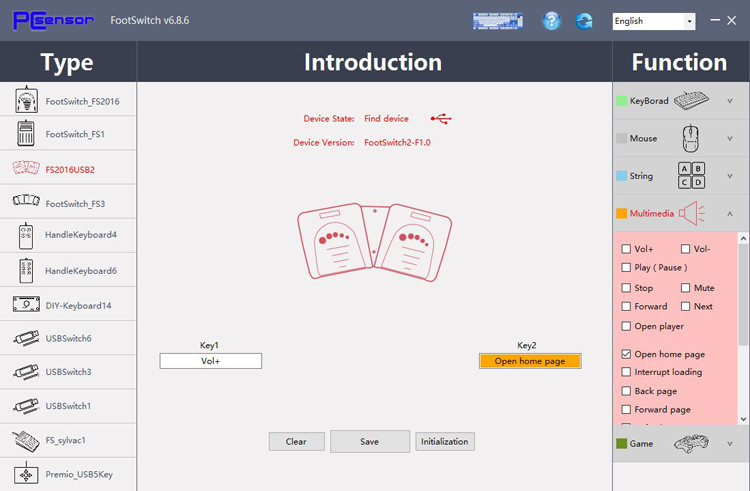750x491 pixels.
Task: Open the English language dropdown
Action: click(654, 21)
